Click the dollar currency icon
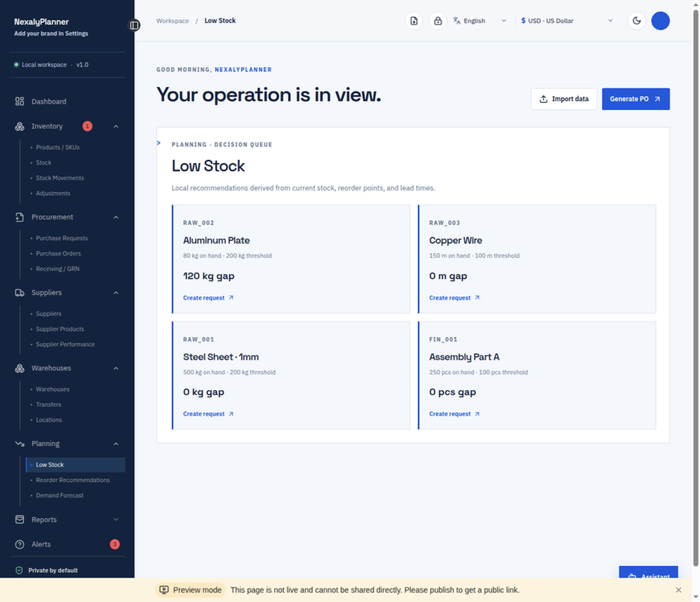 pyautogui.click(x=523, y=21)
